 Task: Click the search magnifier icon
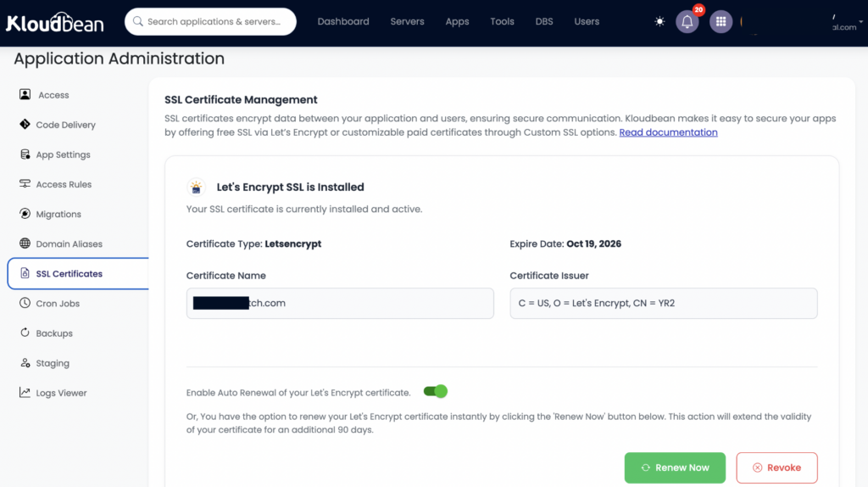click(x=138, y=21)
